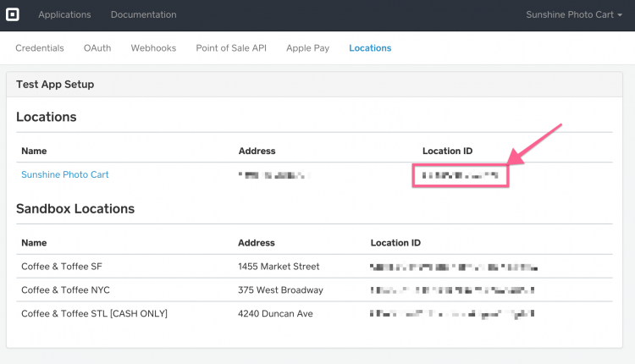Switch to the Credentials tab

tap(40, 48)
